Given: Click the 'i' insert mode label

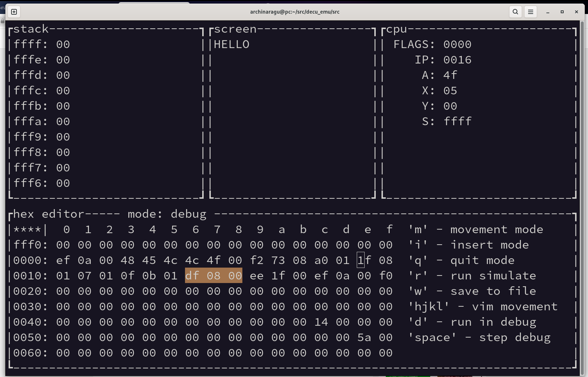Looking at the screenshot, I should pyautogui.click(x=469, y=245).
